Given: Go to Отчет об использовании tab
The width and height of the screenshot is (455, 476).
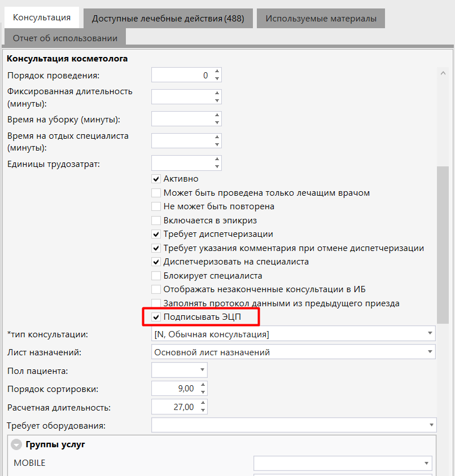Looking at the screenshot, I should 65,38.
